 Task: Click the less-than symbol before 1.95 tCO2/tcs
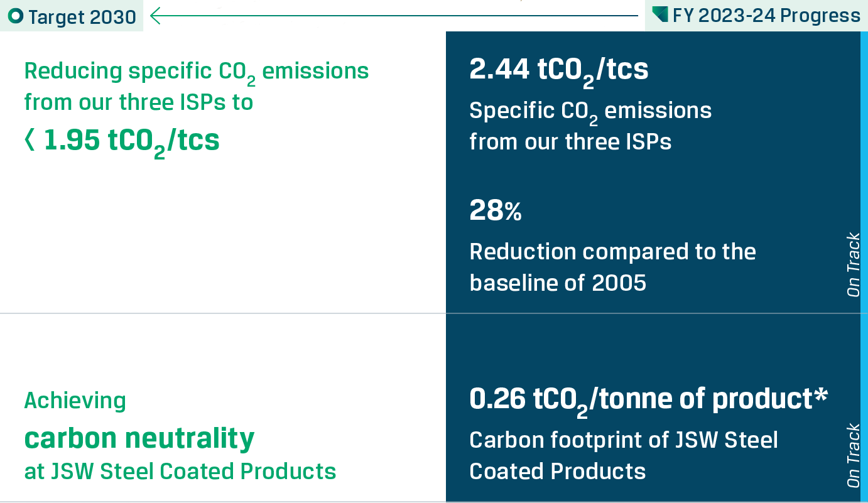point(29,141)
